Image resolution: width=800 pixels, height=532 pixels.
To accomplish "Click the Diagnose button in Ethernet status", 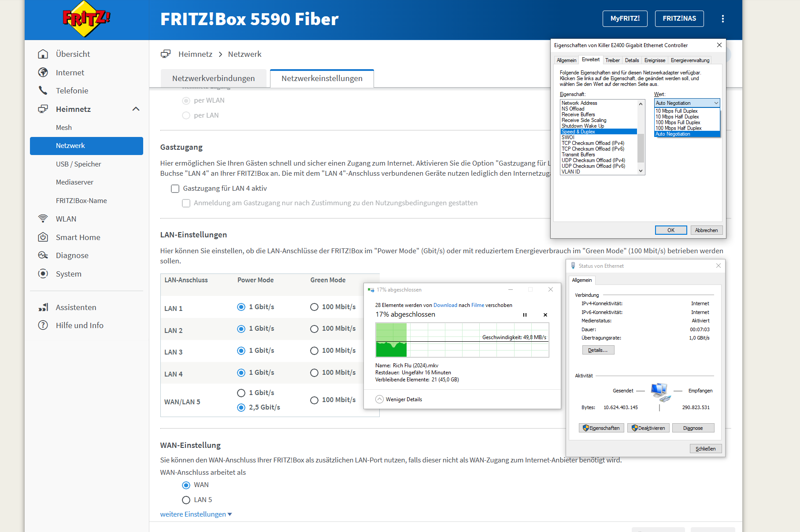I will point(693,428).
